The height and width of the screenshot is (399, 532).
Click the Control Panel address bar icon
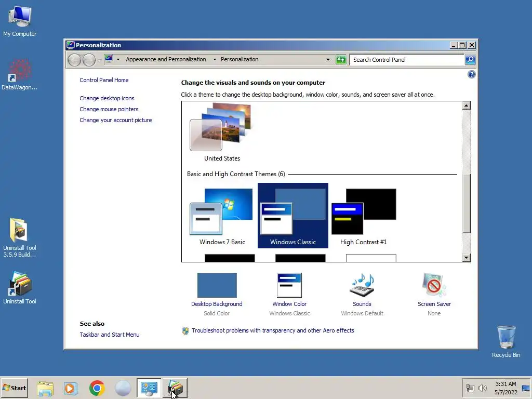point(109,59)
